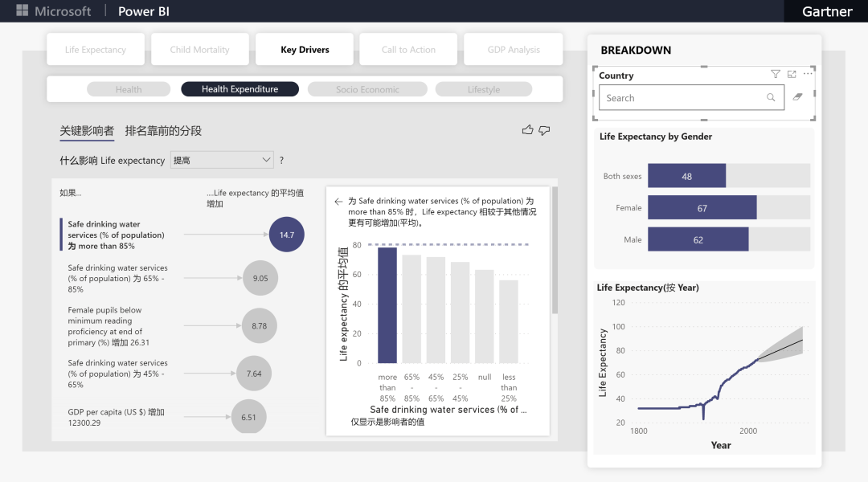Viewport: 868px width, 482px height.
Task: Click the Power BI title text
Action: coord(143,11)
